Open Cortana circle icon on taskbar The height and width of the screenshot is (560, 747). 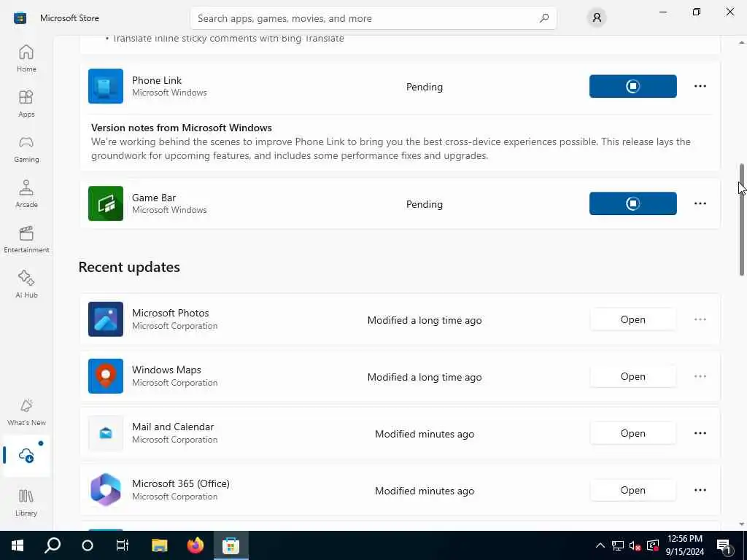(x=88, y=545)
